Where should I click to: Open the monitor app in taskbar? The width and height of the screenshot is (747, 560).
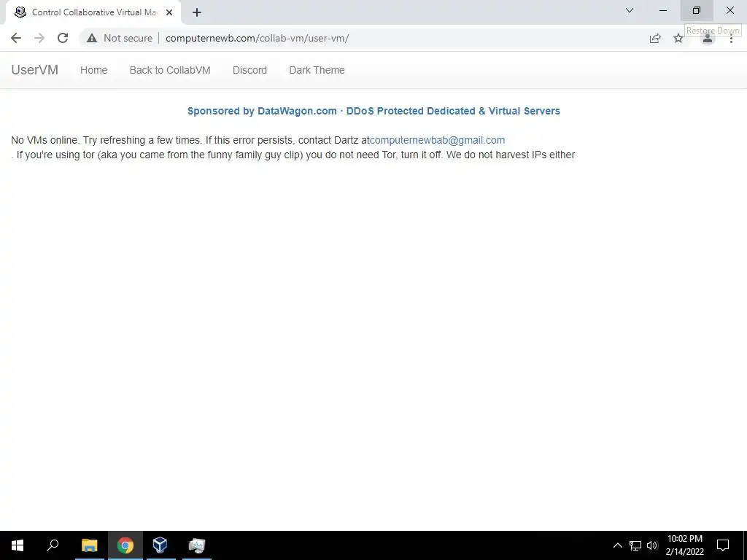(x=197, y=545)
